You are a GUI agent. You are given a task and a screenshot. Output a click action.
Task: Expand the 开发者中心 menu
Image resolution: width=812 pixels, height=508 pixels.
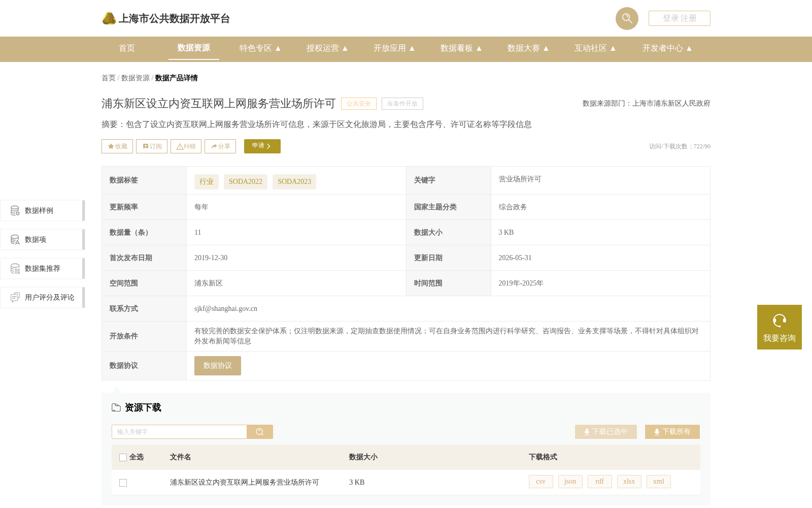pos(667,48)
